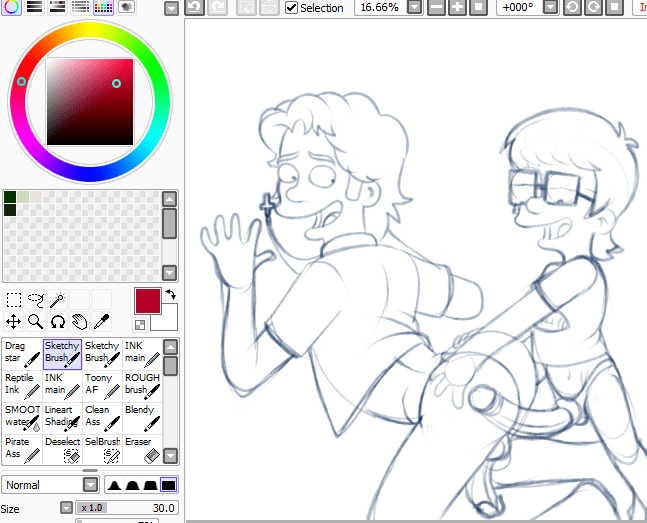Select the lasso selection tool
The height and width of the screenshot is (523, 647).
pos(36,299)
